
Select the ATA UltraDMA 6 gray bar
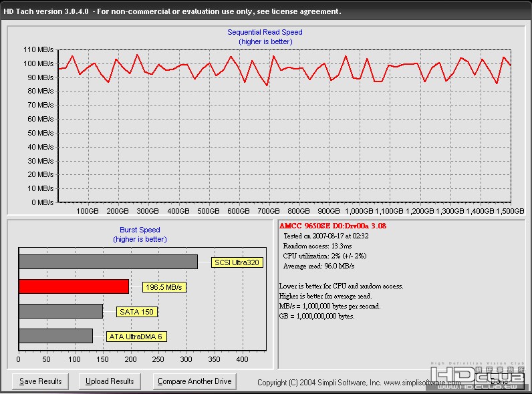coord(55,336)
